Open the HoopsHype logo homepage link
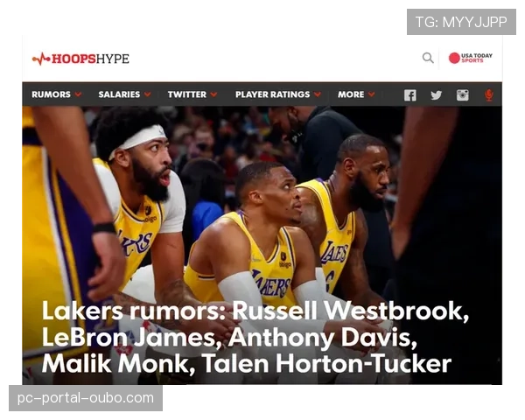The width and height of the screenshot is (525, 420). 80,59
